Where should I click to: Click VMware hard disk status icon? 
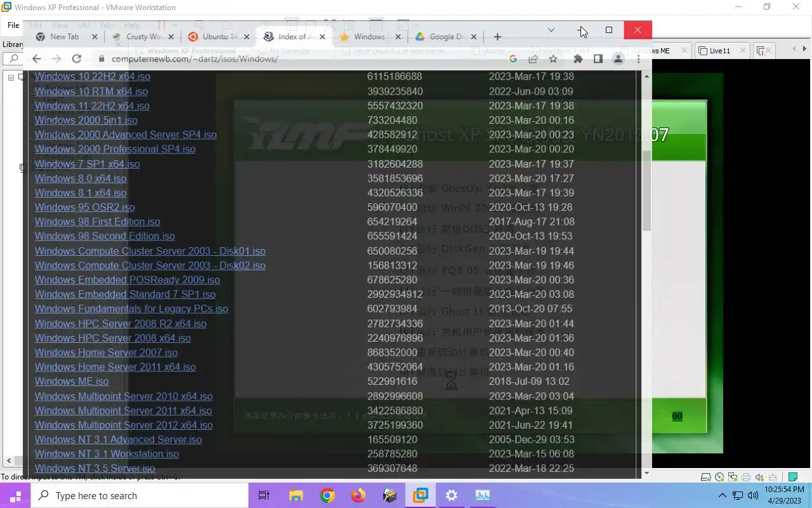tap(705, 478)
